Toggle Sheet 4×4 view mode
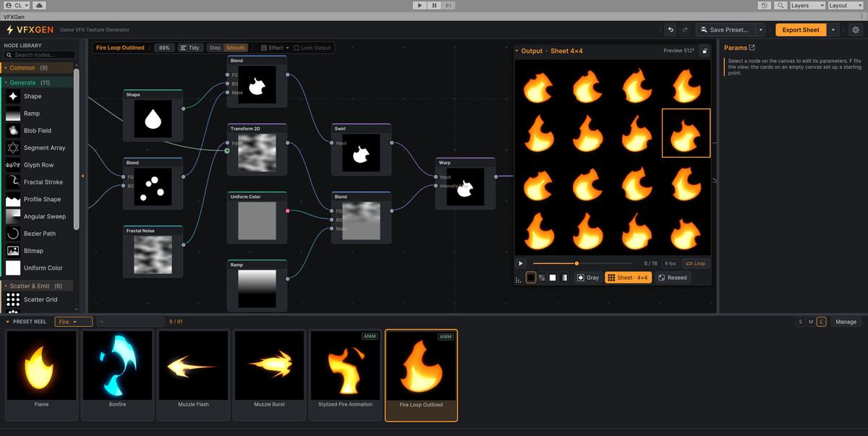The width and height of the screenshot is (868, 436). (x=628, y=278)
